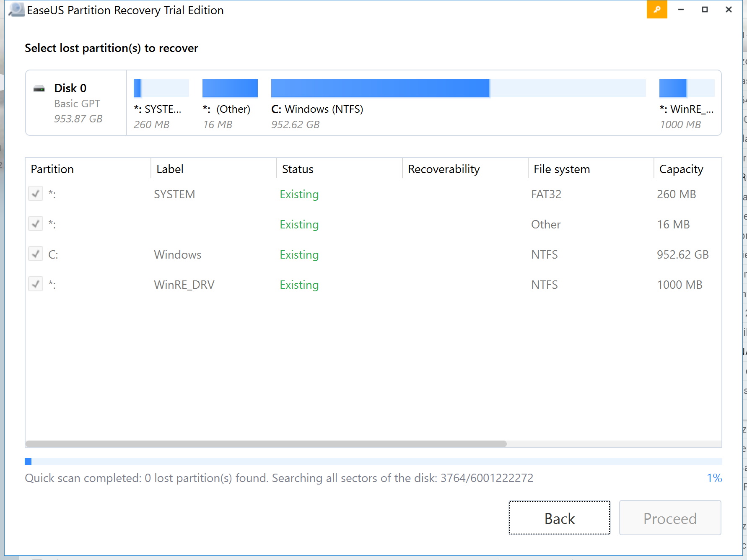Click Existing status in the SYSTEM row
The image size is (747, 560).
pyautogui.click(x=299, y=194)
